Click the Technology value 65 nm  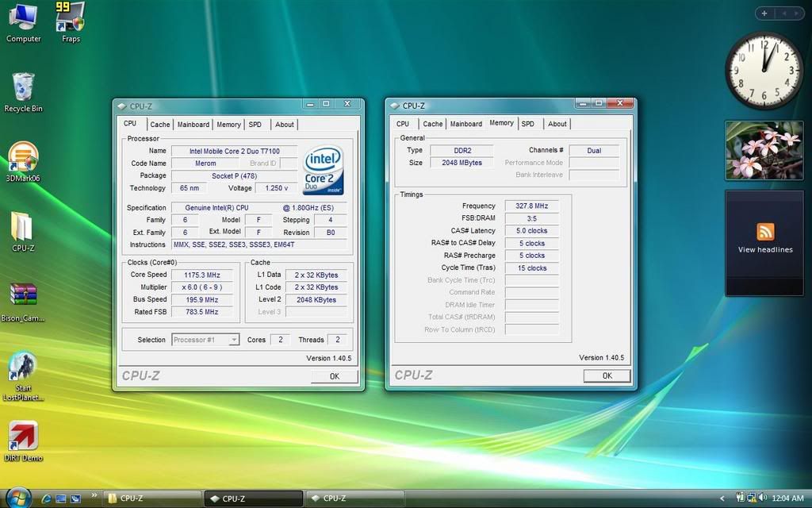pyautogui.click(x=189, y=188)
